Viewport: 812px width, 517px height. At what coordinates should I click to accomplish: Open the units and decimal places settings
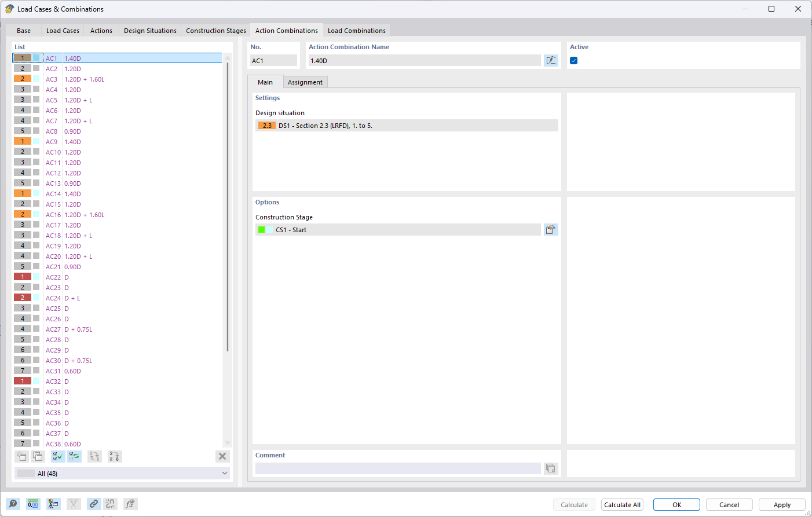[33, 504]
